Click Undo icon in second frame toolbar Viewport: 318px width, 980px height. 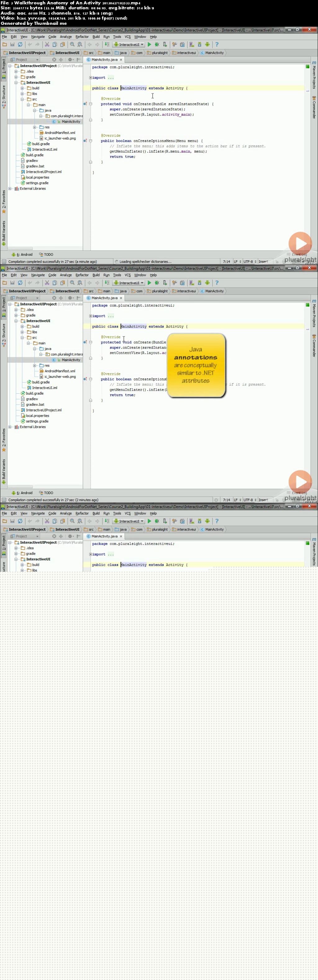(x=30, y=283)
